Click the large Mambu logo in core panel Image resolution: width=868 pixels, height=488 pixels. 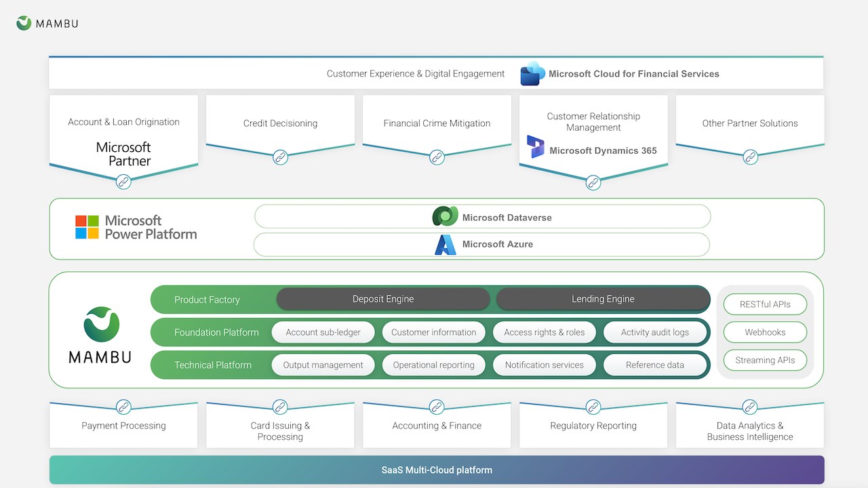100,335
